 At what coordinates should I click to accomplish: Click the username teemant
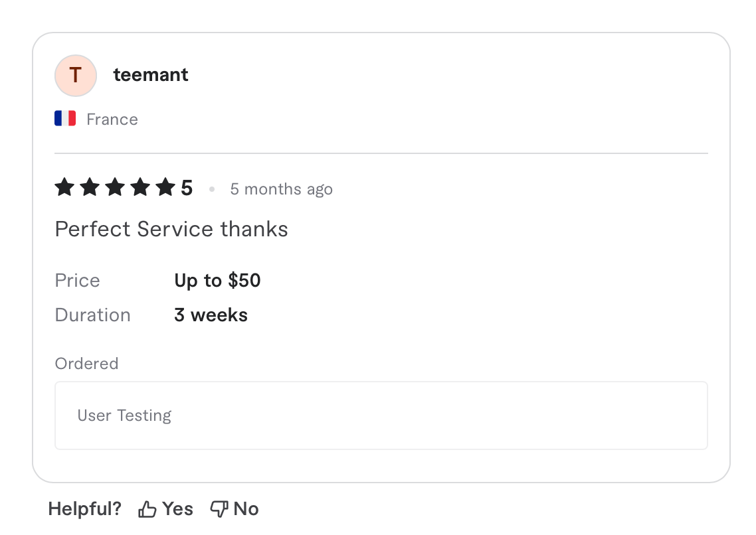click(150, 74)
